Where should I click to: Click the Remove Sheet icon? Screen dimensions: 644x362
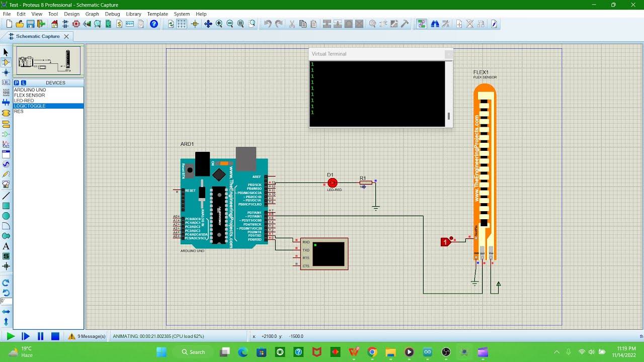click(x=470, y=24)
